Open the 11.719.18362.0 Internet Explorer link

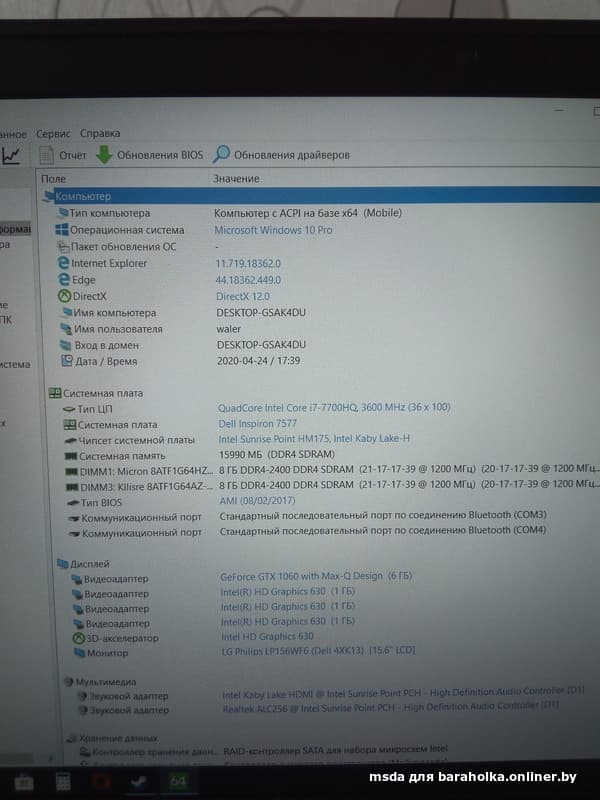(248, 264)
